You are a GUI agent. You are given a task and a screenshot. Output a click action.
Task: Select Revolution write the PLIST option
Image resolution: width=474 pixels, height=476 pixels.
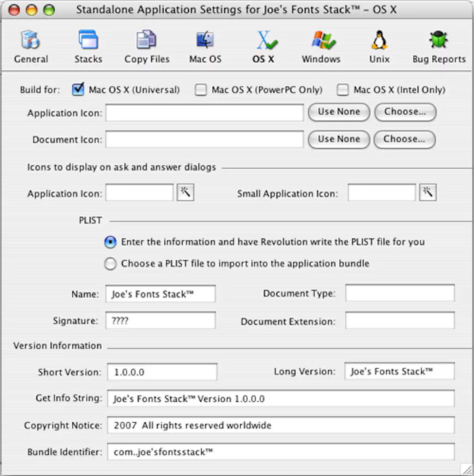(x=110, y=242)
